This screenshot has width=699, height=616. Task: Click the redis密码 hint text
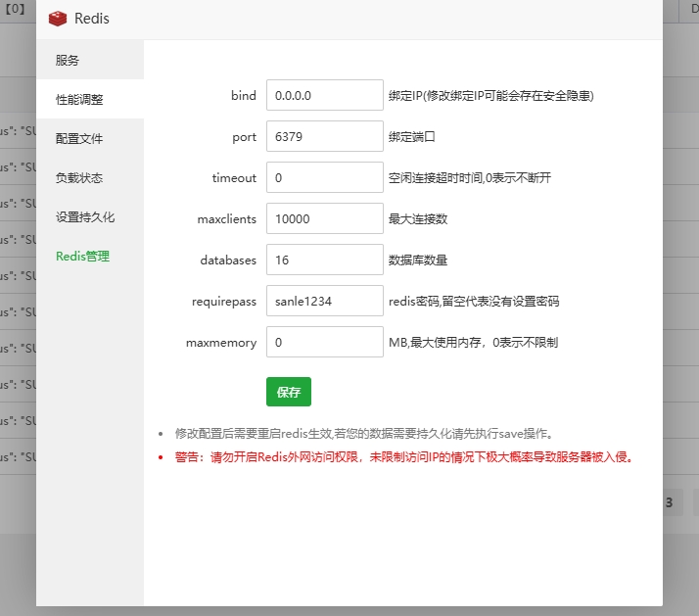(x=474, y=302)
